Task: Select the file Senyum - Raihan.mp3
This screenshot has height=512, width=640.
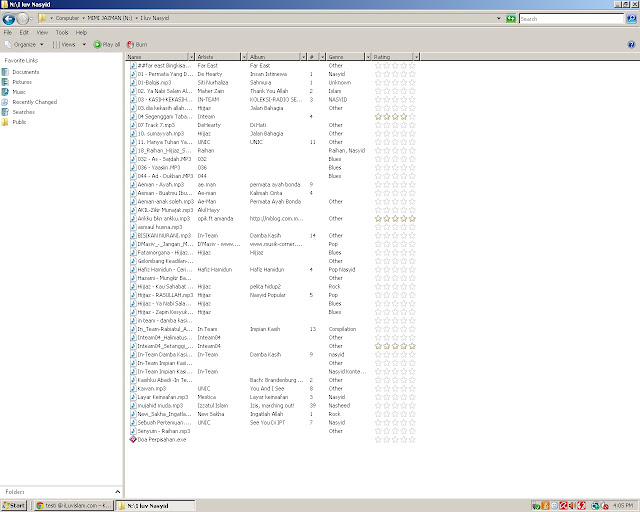Action: tap(164, 431)
